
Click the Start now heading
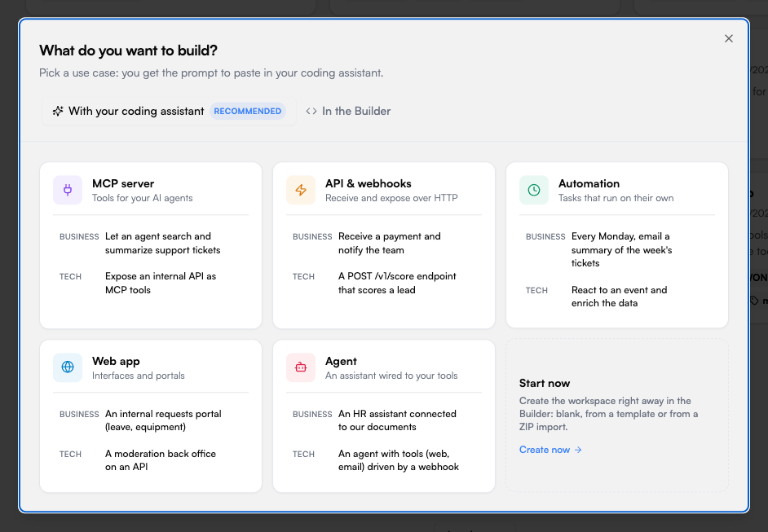coord(545,383)
